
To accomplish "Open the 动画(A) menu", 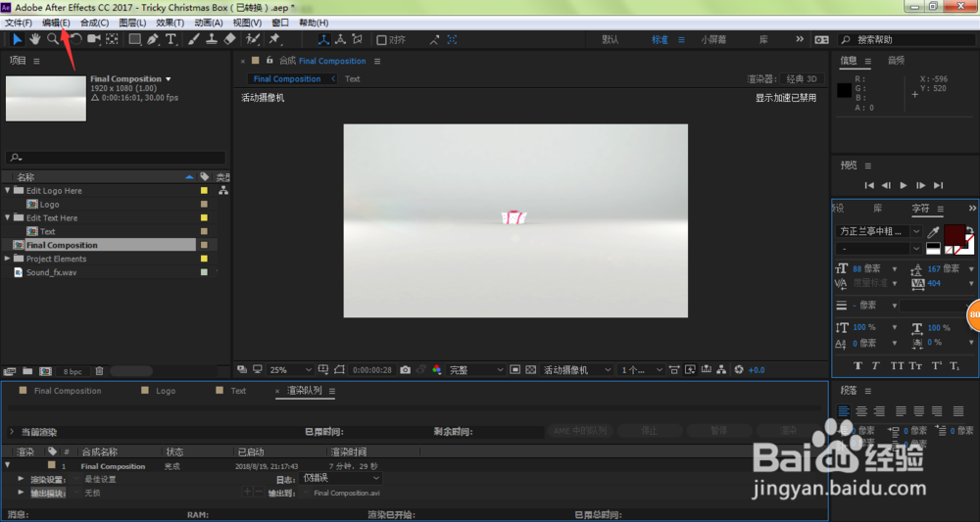I will (x=209, y=23).
